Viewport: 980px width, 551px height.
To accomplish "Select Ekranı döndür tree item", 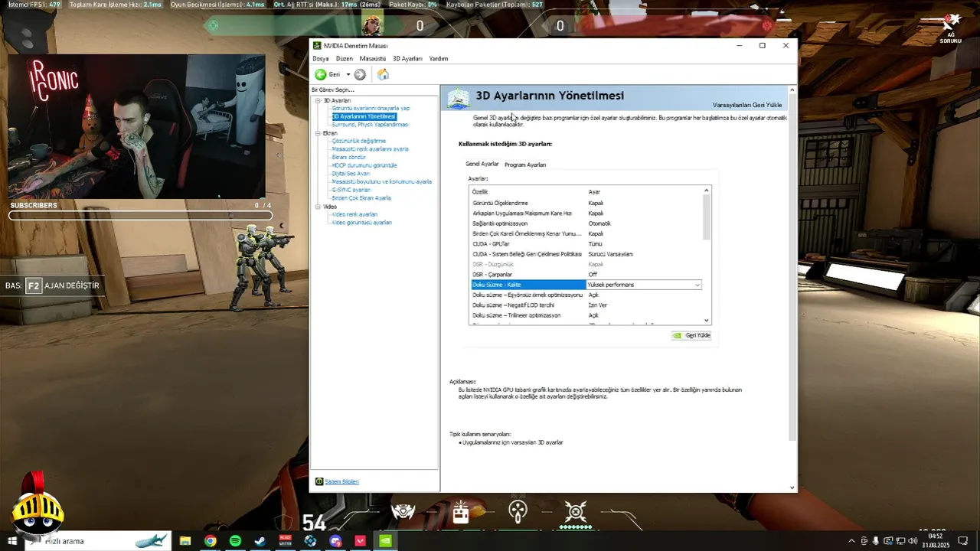I will click(349, 157).
